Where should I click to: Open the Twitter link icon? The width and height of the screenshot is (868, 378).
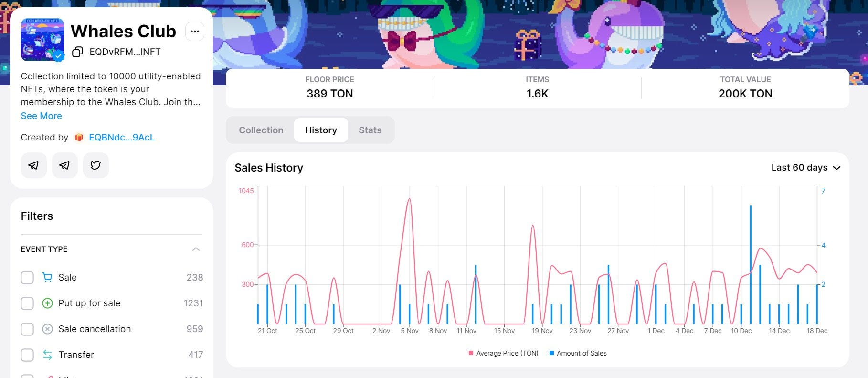click(96, 165)
